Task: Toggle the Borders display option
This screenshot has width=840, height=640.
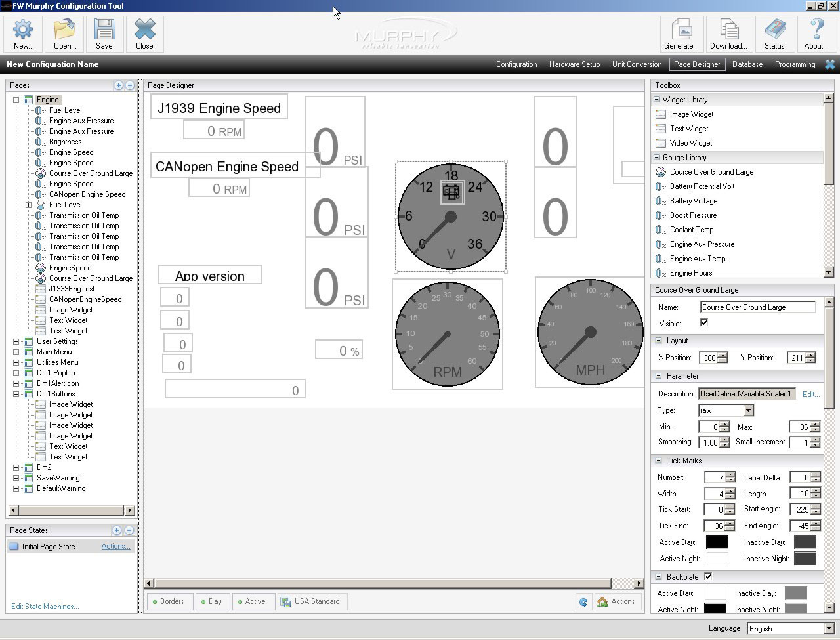Action: (169, 601)
